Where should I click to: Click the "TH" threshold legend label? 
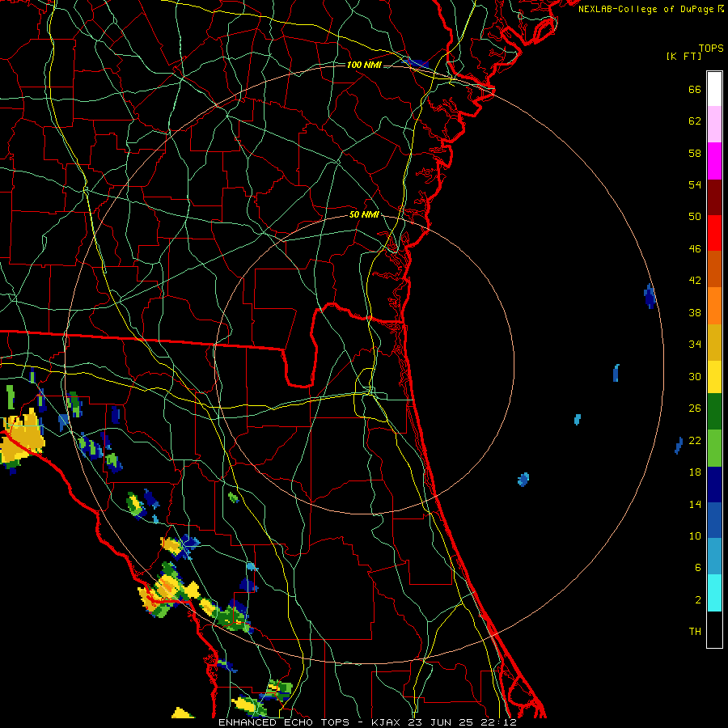[x=695, y=632]
